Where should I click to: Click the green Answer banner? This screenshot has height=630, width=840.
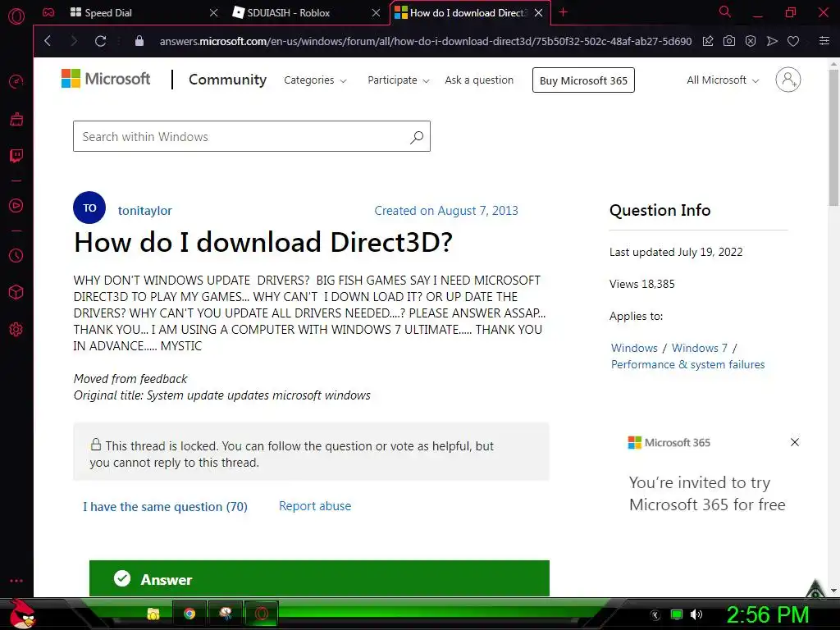319,578
